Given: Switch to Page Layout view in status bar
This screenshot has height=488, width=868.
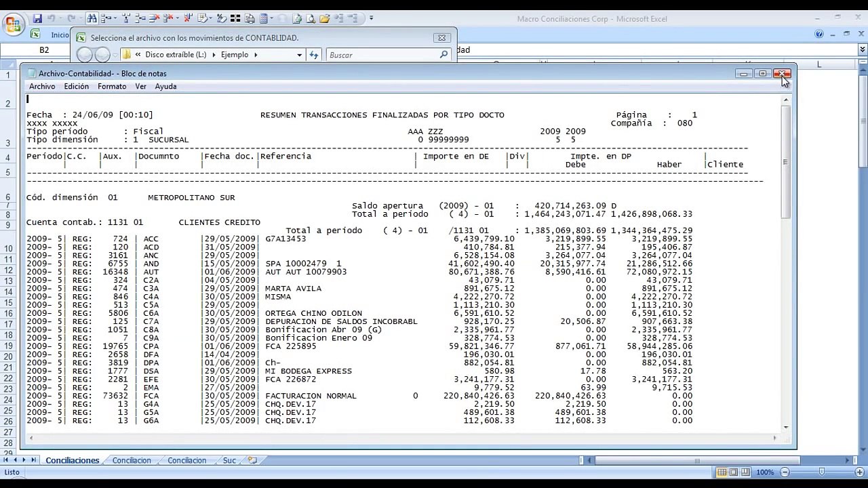Looking at the screenshot, I should click(734, 472).
